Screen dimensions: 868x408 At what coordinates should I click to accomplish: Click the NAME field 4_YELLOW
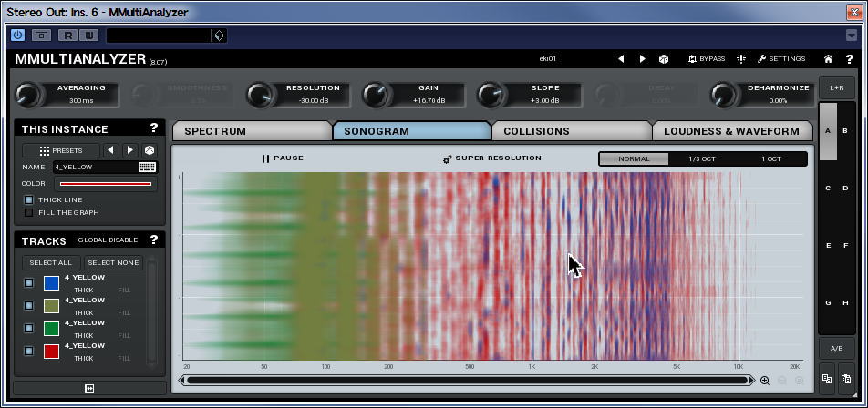tap(95, 167)
